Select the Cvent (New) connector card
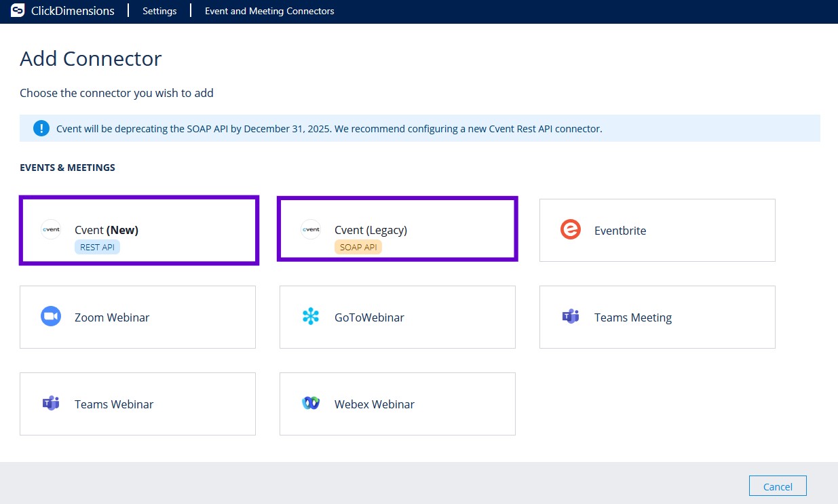The width and height of the screenshot is (838, 504). 138,230
